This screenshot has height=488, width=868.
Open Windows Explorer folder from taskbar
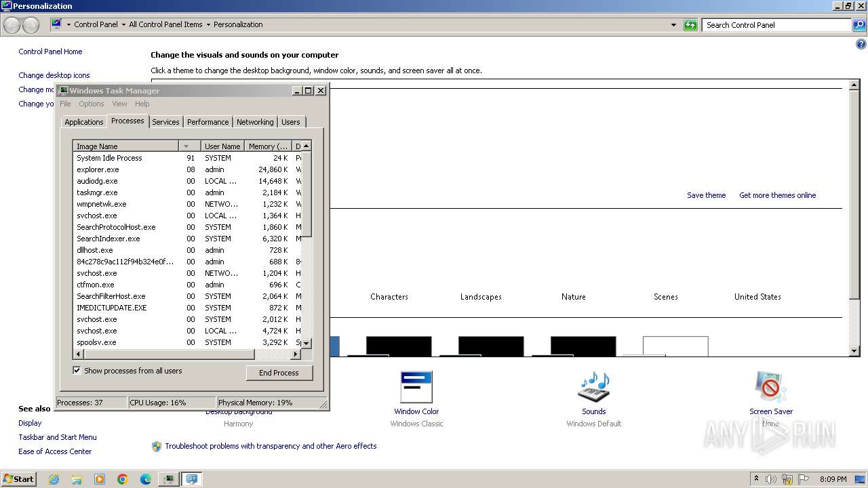pos(77,479)
